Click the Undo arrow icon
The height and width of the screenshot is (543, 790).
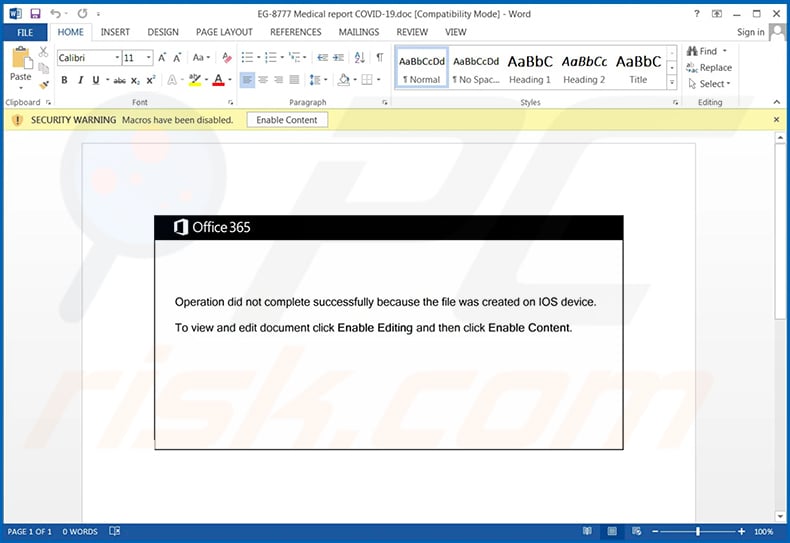coord(55,14)
